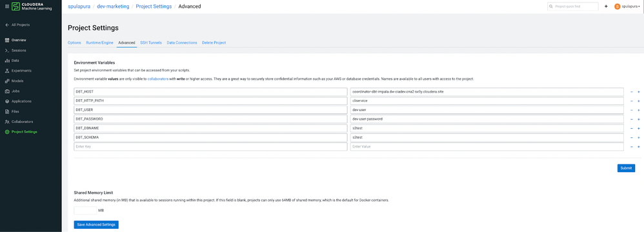Click the DBT_HOST key field
Viewport: 644px width, 232px height.
click(210, 92)
